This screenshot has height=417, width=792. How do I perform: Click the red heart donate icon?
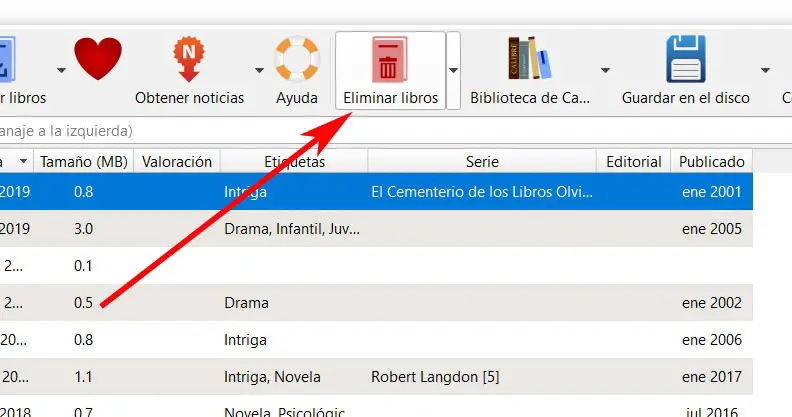click(x=96, y=58)
